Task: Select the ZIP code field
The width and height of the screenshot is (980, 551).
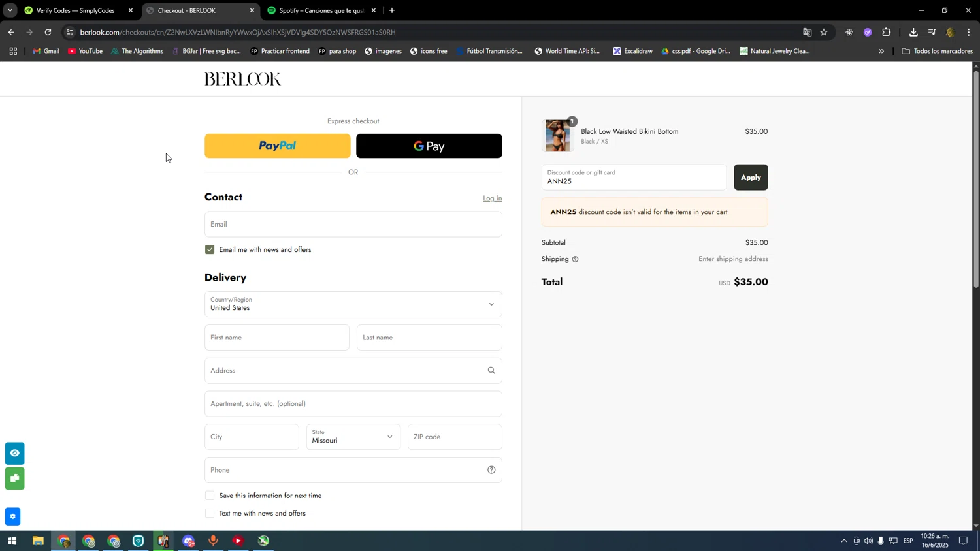Action: coord(455,437)
